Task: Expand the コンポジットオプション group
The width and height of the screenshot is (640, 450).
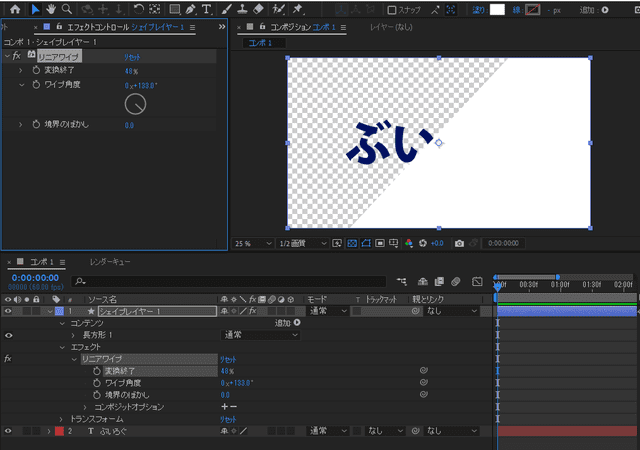Action: click(85, 407)
